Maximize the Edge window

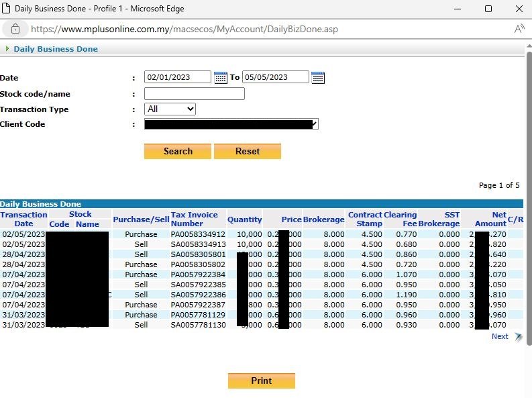pyautogui.click(x=488, y=9)
